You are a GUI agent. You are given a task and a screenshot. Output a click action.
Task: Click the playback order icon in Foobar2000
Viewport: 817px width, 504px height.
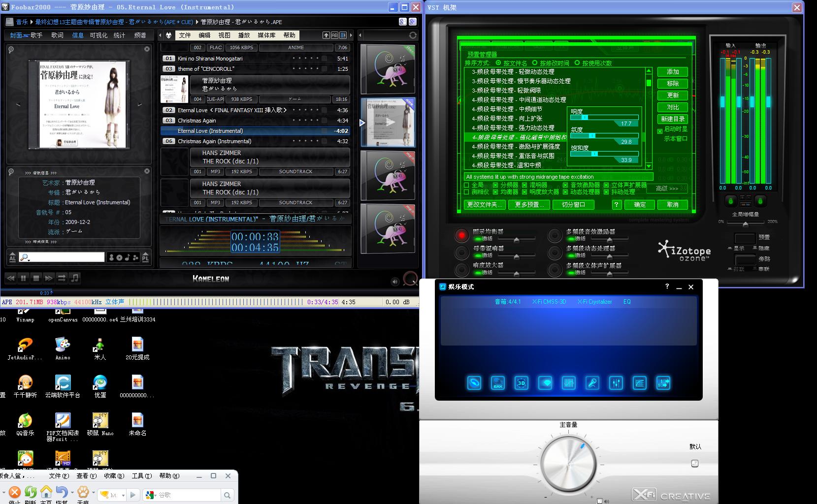tap(62, 278)
